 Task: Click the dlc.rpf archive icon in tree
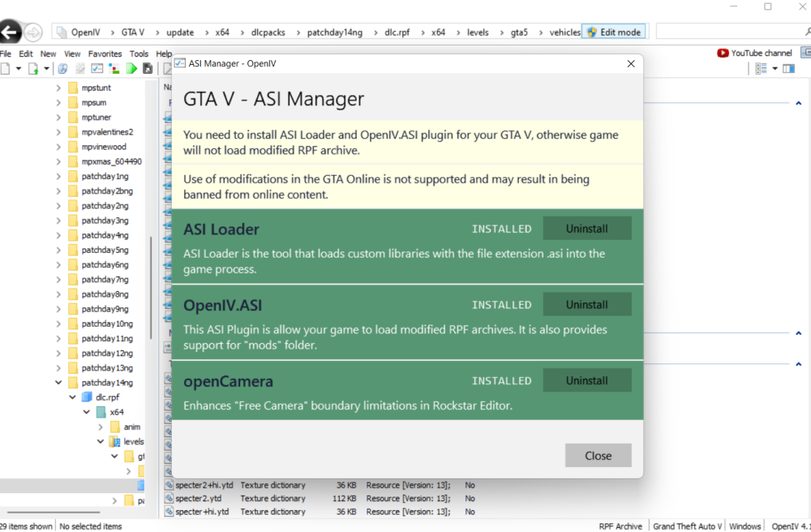(x=87, y=397)
